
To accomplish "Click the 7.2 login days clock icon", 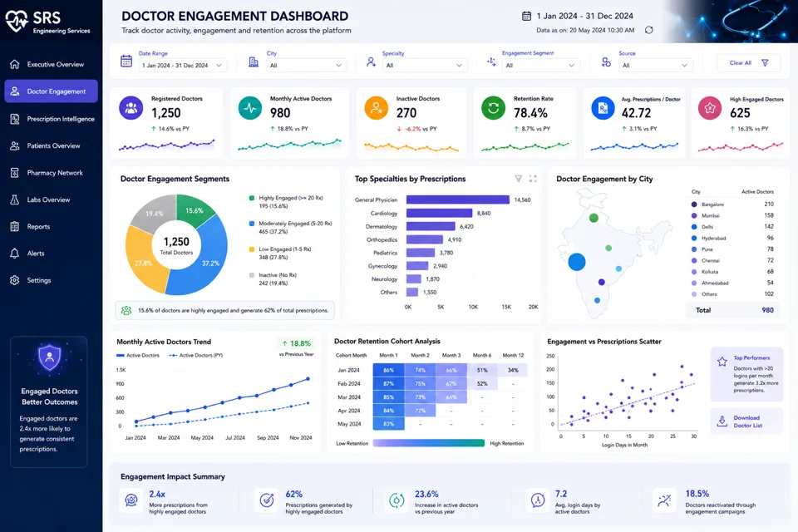I will click(x=538, y=500).
